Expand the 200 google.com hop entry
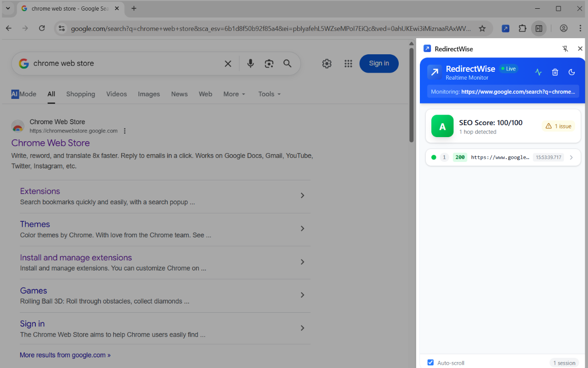This screenshot has width=588, height=368. (503, 157)
